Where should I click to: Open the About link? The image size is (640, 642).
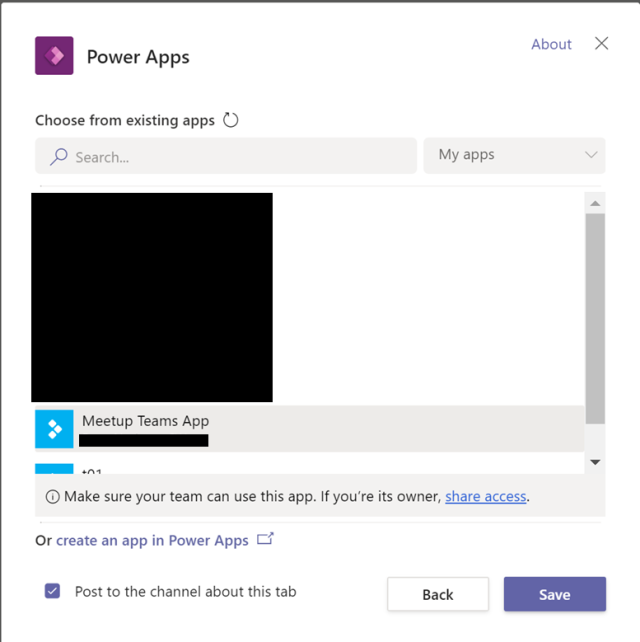551,44
